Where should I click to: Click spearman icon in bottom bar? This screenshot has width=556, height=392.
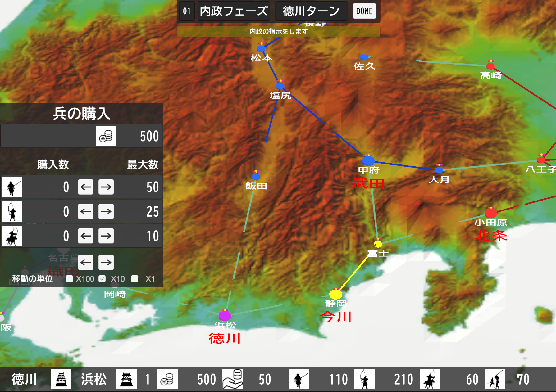(299, 379)
